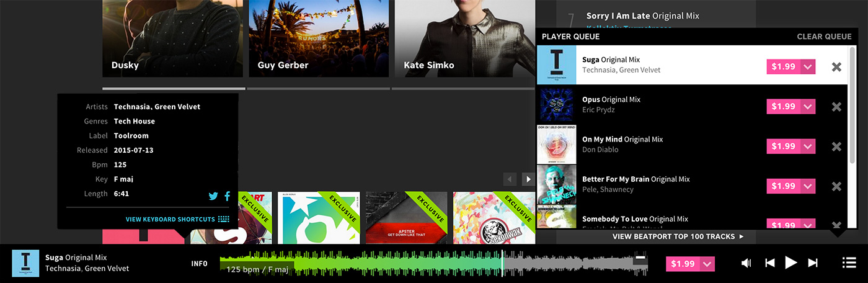Select 125 bpm / F maj label
The width and height of the screenshot is (868, 283).
point(257,270)
